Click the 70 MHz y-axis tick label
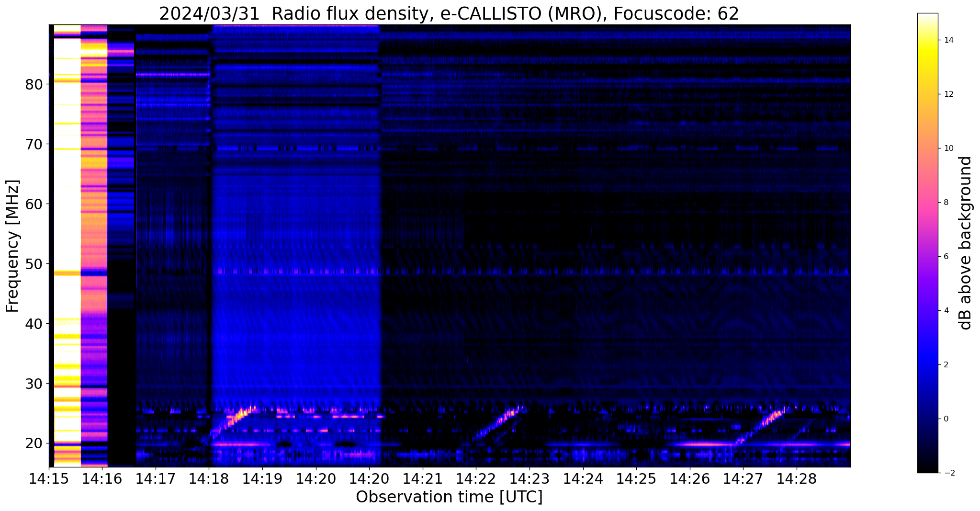The width and height of the screenshot is (980, 511). 34,144
